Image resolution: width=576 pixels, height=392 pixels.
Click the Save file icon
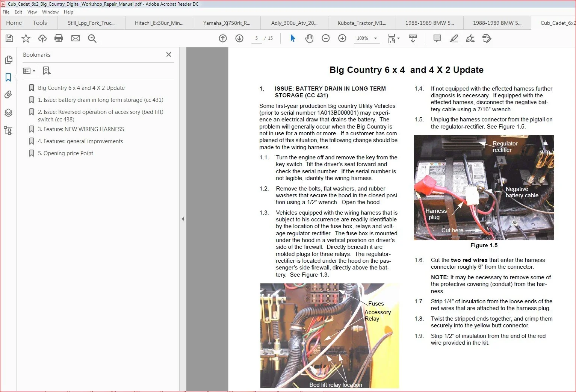tap(9, 38)
